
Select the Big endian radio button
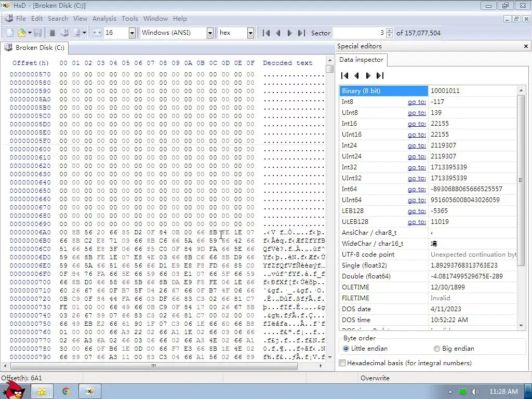click(x=436, y=349)
